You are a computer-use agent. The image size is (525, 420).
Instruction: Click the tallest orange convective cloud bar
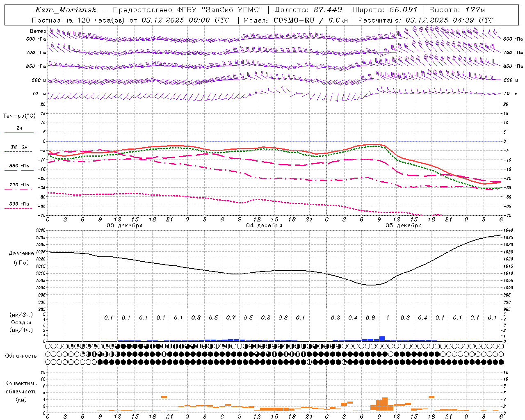coord(385,404)
